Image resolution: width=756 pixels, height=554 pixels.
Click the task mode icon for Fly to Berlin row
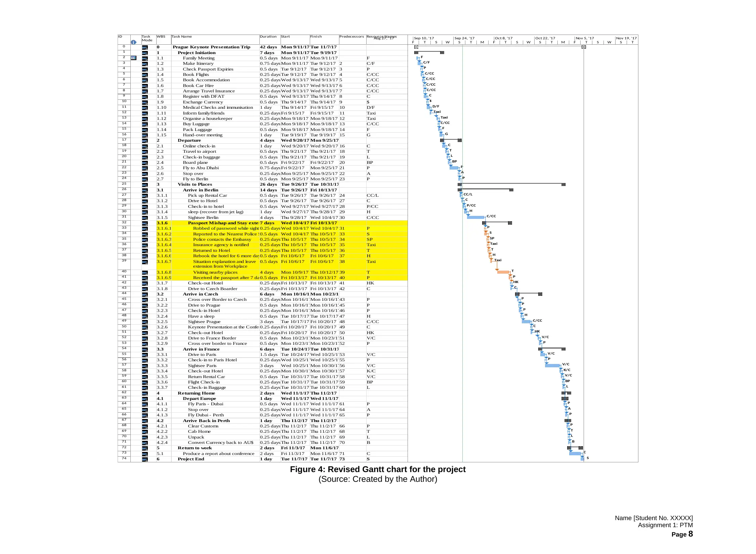pos(145,179)
